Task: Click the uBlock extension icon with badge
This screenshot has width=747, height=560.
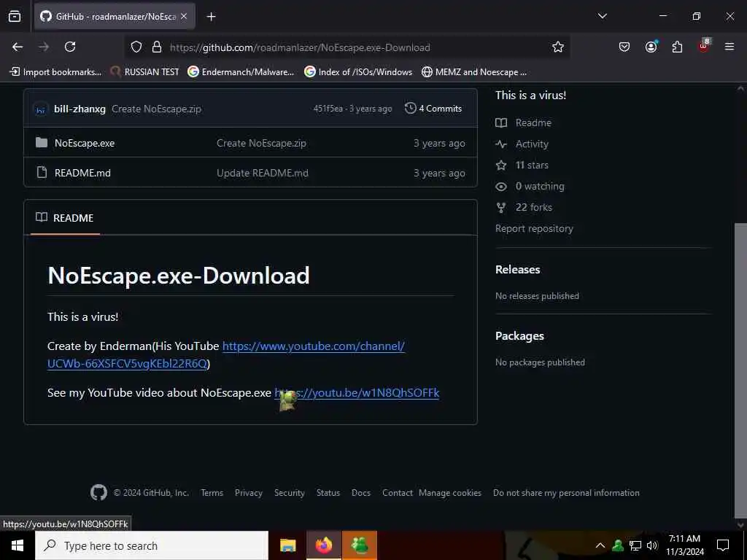Action: click(x=704, y=46)
